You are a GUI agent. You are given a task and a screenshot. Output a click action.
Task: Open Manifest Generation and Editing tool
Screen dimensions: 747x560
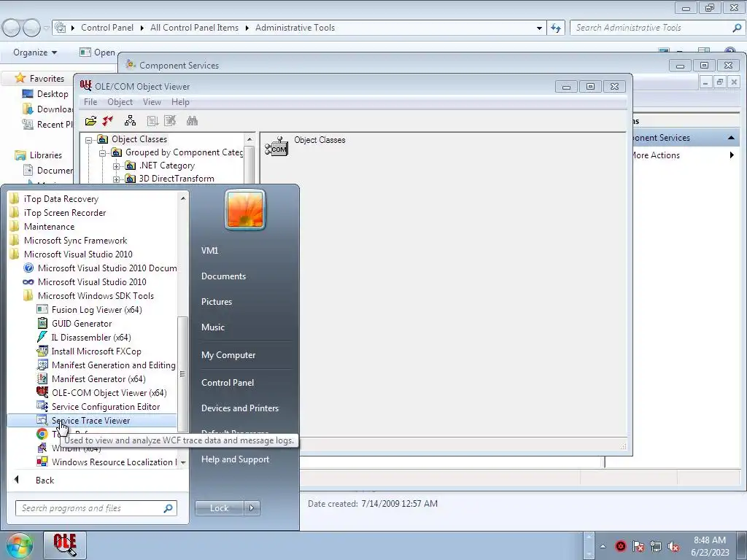click(92, 365)
